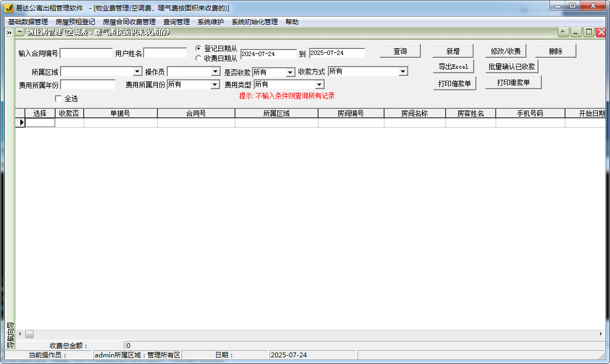Open the 操作员 operator dropdown
The image size is (610, 364).
pos(216,71)
